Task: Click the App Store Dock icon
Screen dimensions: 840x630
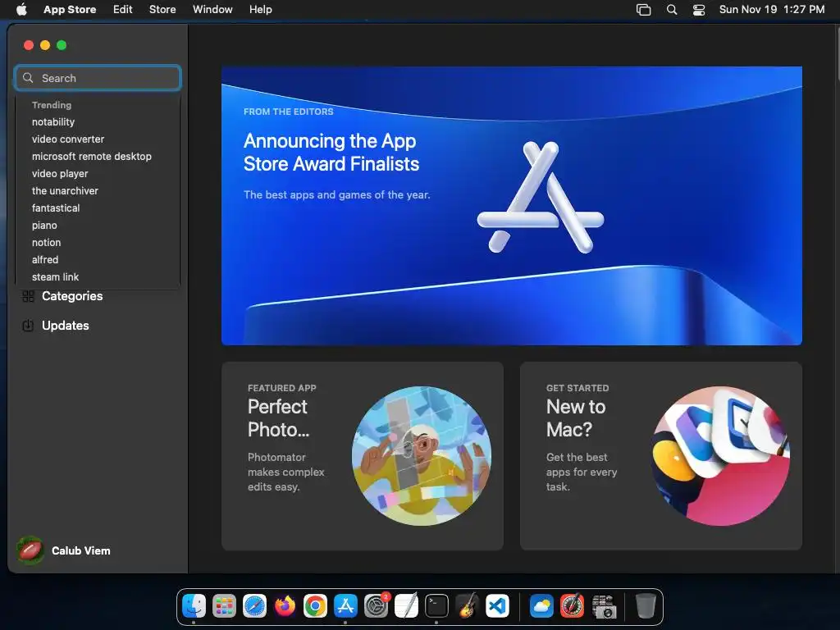Action: tap(345, 606)
